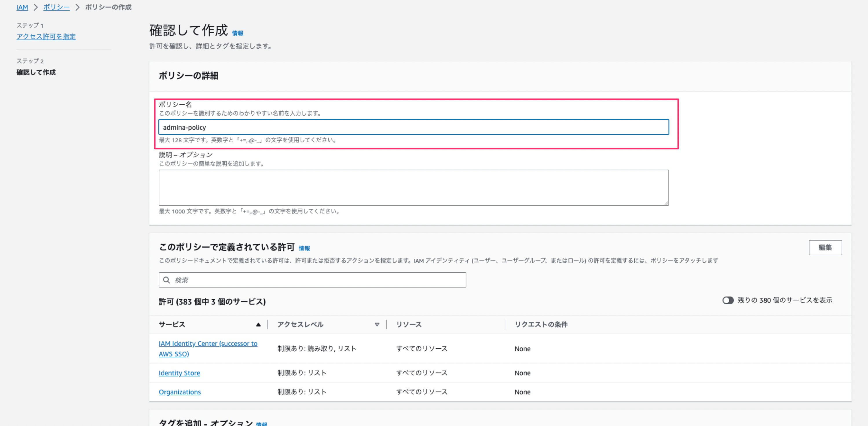
Task: Click None in Organizations row
Action: (522, 392)
